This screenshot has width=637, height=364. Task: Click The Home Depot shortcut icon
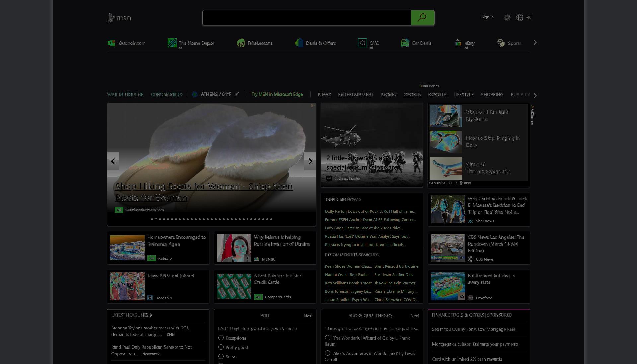(x=172, y=43)
